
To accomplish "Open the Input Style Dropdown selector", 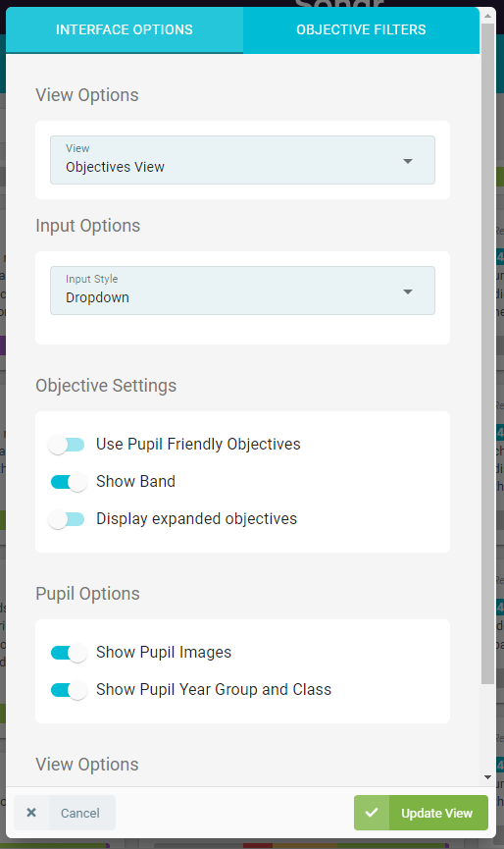I will coord(242,291).
